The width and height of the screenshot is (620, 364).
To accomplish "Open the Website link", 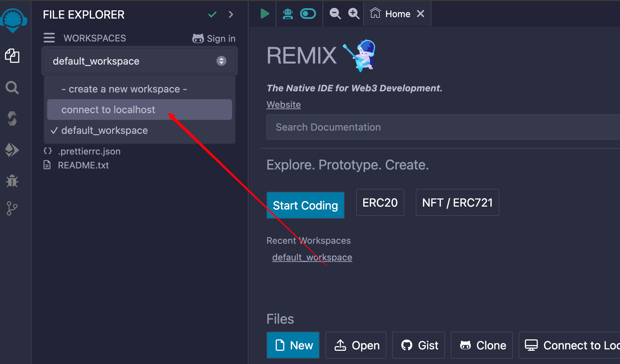I will 284,105.
